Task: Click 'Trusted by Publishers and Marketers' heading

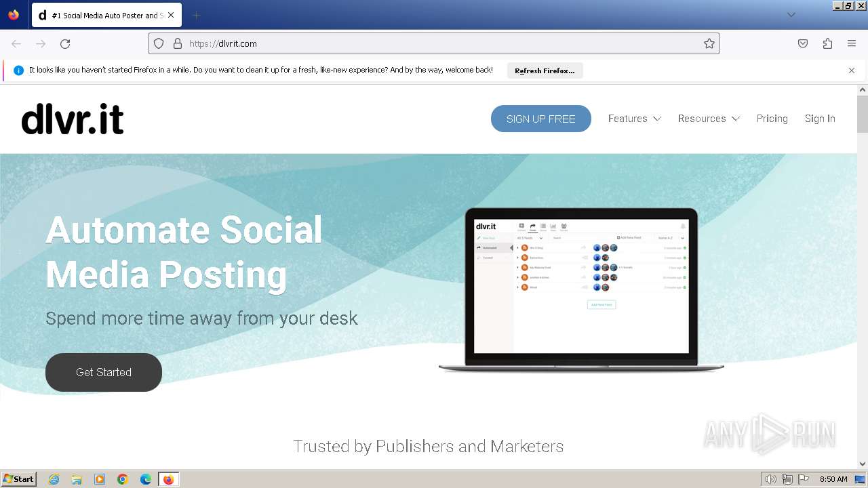Action: point(429,446)
